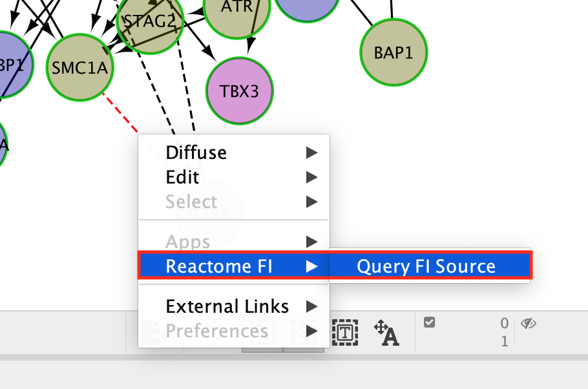Click the move text label icon
This screenshot has height=389, width=588.
pos(386,332)
